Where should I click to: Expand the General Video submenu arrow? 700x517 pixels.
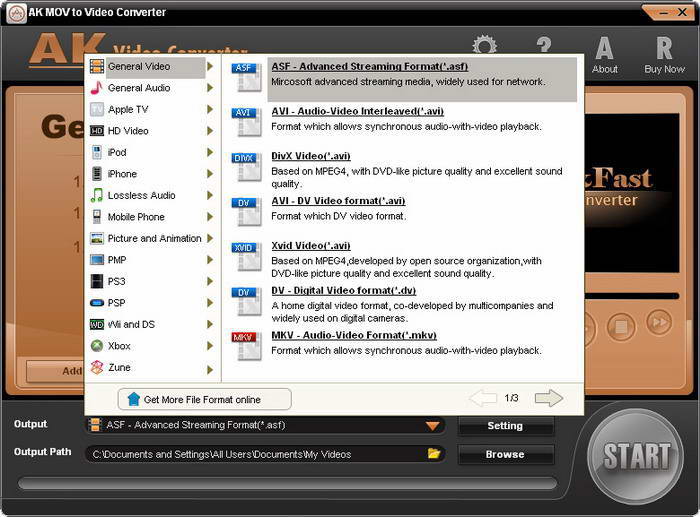coord(210,67)
